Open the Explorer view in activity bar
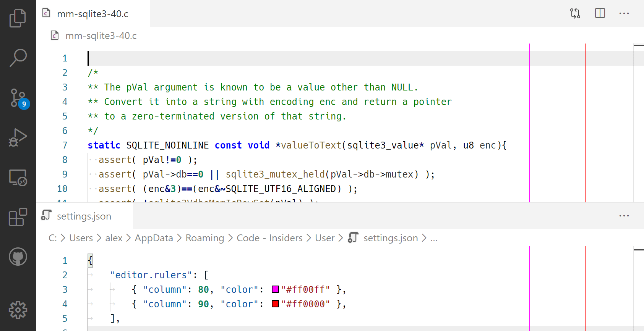644x331 pixels. pyautogui.click(x=18, y=18)
